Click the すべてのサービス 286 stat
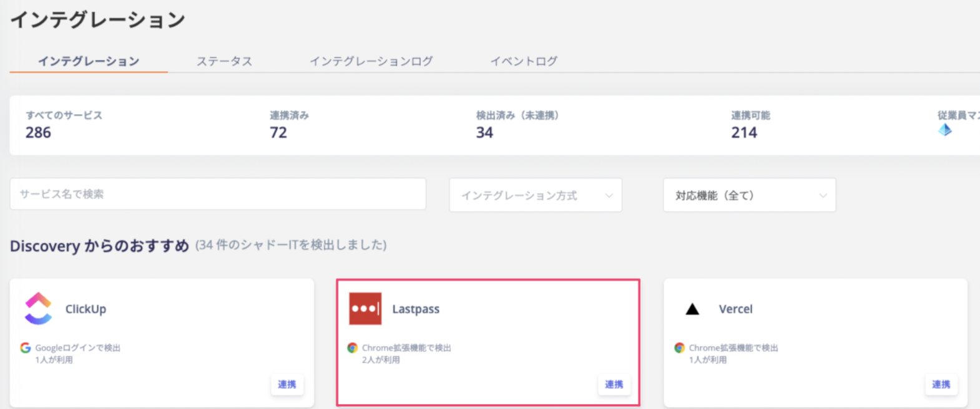The width and height of the screenshot is (980, 409). (x=64, y=125)
